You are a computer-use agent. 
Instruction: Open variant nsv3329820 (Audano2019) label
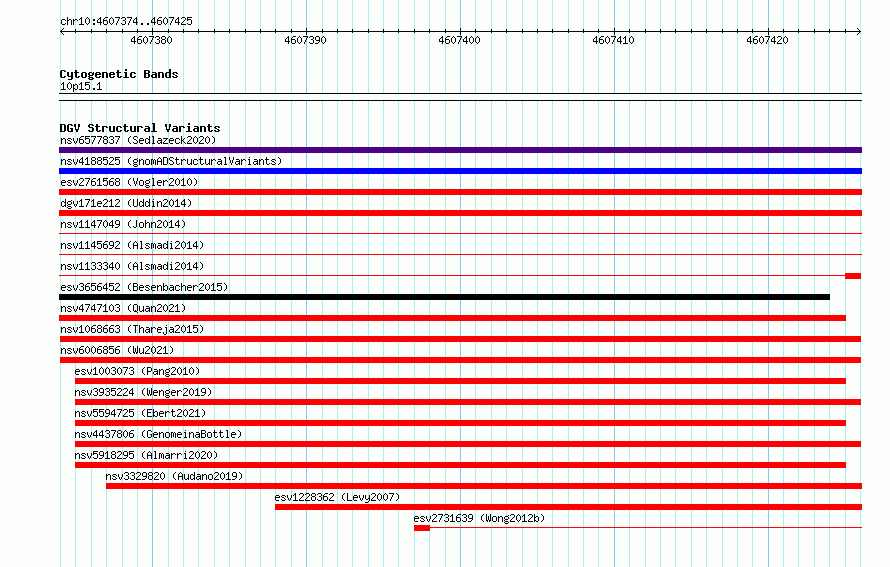click(x=174, y=476)
